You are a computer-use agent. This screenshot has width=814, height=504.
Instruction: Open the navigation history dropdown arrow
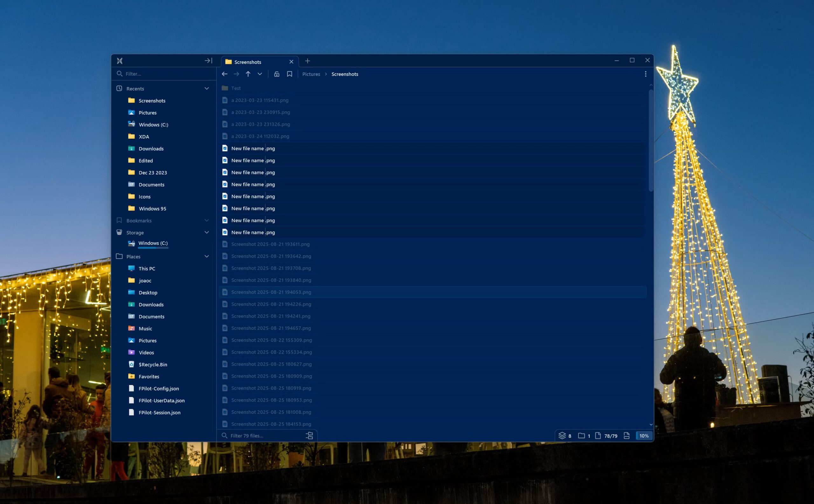pyautogui.click(x=260, y=74)
